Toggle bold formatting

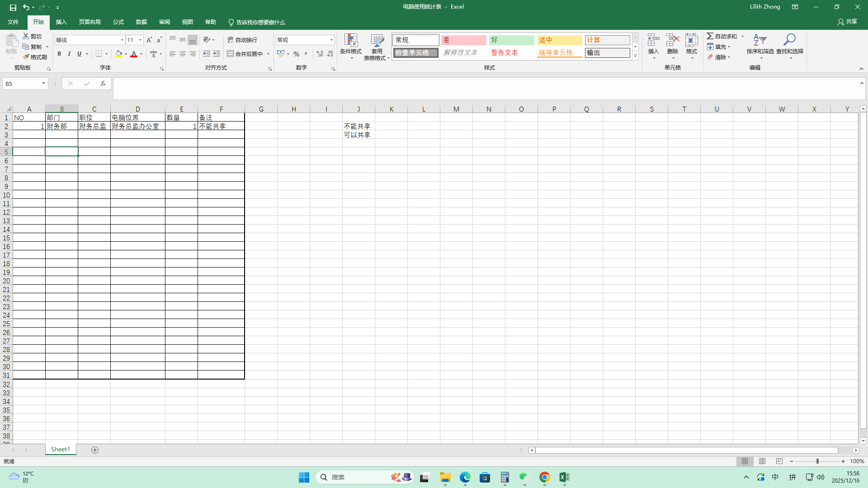pos(59,54)
